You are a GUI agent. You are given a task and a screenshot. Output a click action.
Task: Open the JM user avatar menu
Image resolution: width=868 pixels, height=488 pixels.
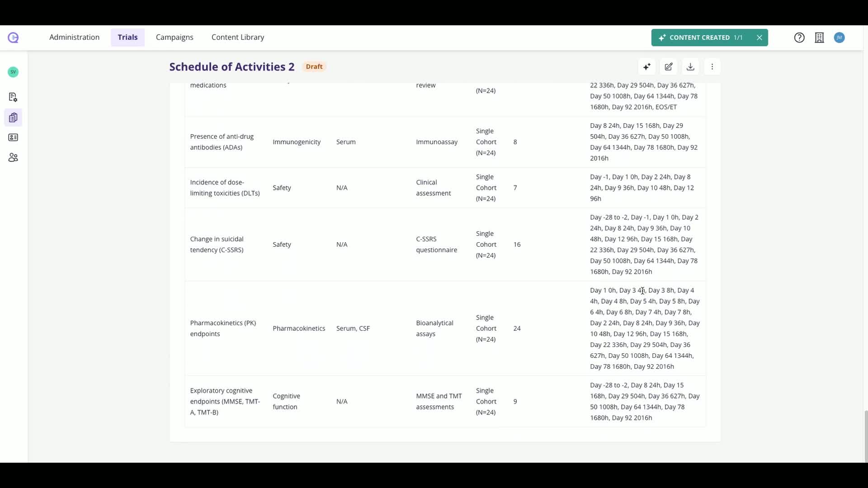[x=840, y=38]
